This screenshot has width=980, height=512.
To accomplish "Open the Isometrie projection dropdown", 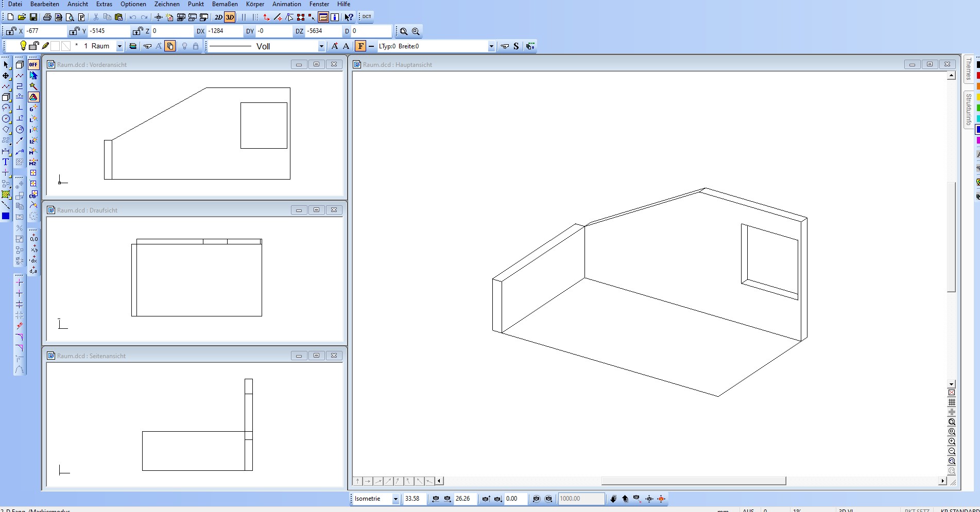I will click(396, 499).
